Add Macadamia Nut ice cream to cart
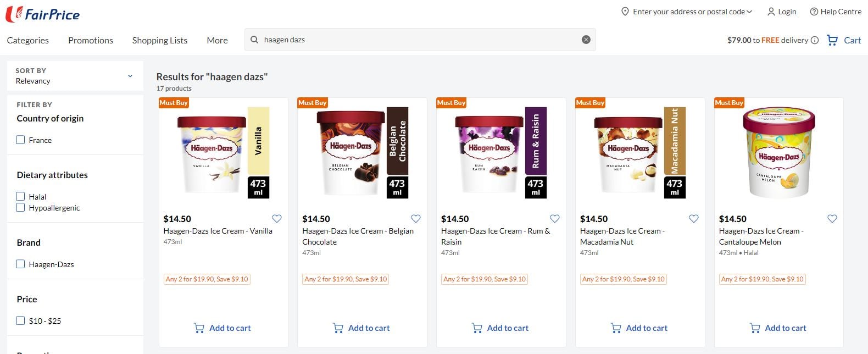 pos(639,328)
